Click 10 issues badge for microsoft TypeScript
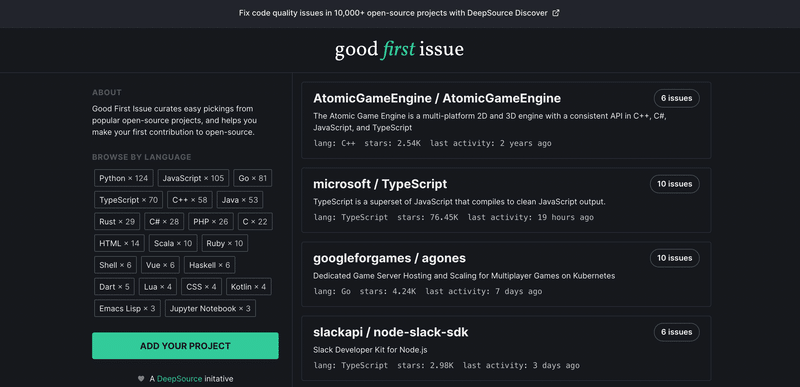The image size is (800, 387). pyautogui.click(x=674, y=184)
